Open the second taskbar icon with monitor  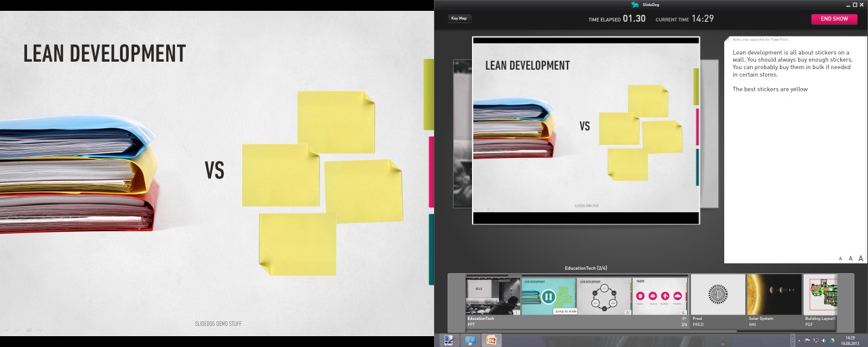pyautogui.click(x=471, y=340)
